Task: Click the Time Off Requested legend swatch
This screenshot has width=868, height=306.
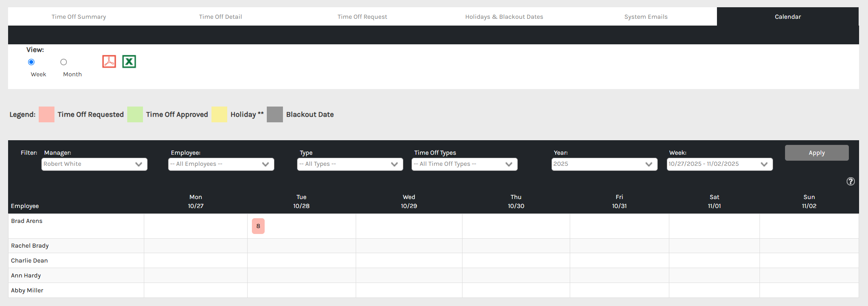Action: (x=46, y=115)
